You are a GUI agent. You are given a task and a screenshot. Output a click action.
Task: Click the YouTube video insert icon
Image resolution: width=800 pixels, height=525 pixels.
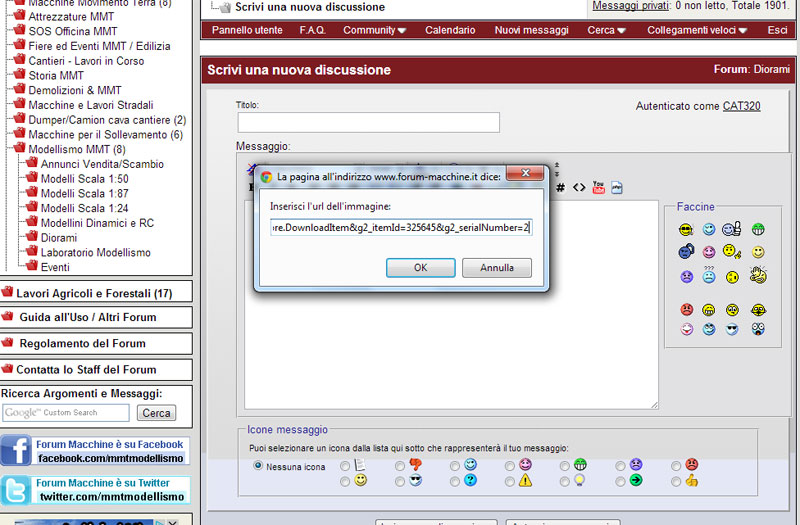click(598, 187)
